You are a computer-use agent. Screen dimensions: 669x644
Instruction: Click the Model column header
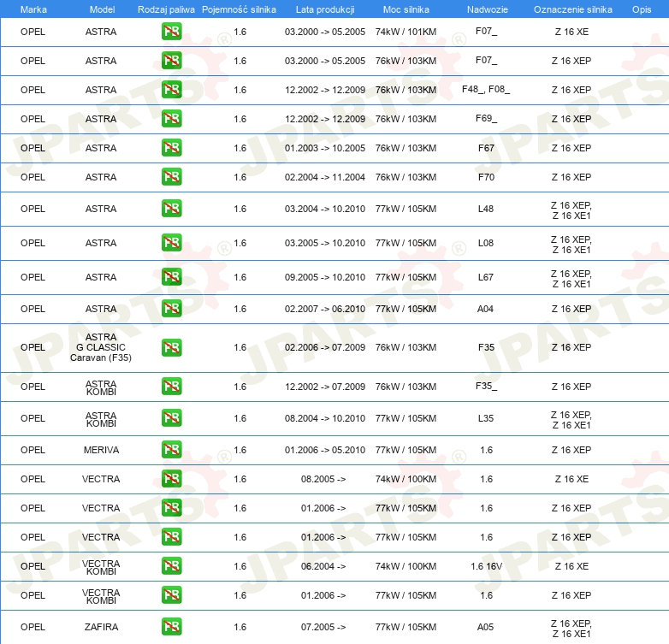click(102, 9)
